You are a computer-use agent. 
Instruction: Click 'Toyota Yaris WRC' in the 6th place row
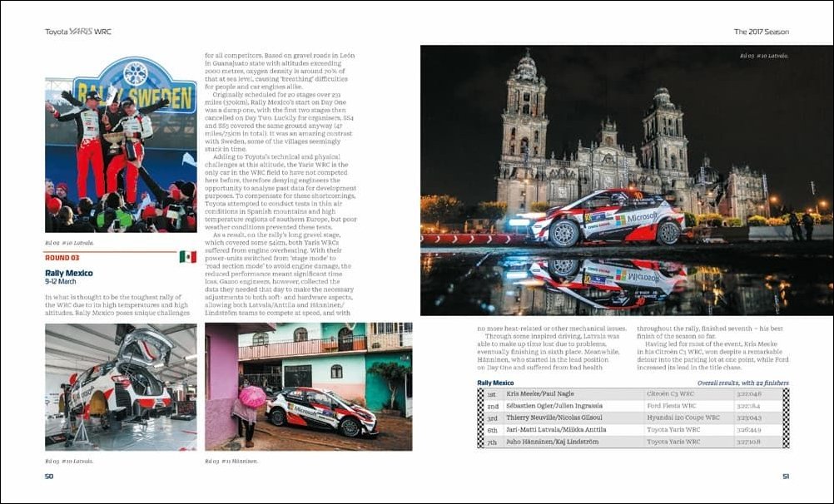[x=673, y=430]
